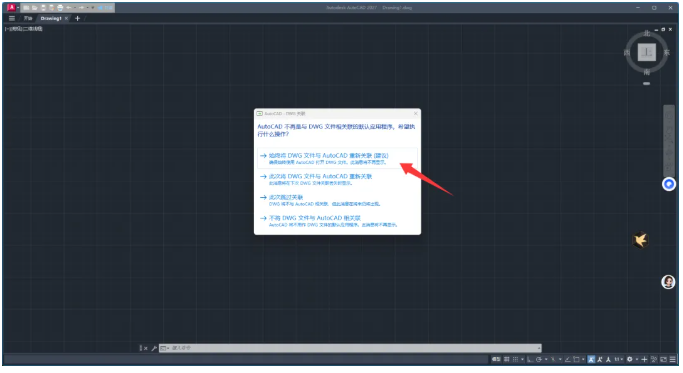This screenshot has height=373, width=683.
Task: Toggle ortho mode in status bar
Action: (530, 359)
